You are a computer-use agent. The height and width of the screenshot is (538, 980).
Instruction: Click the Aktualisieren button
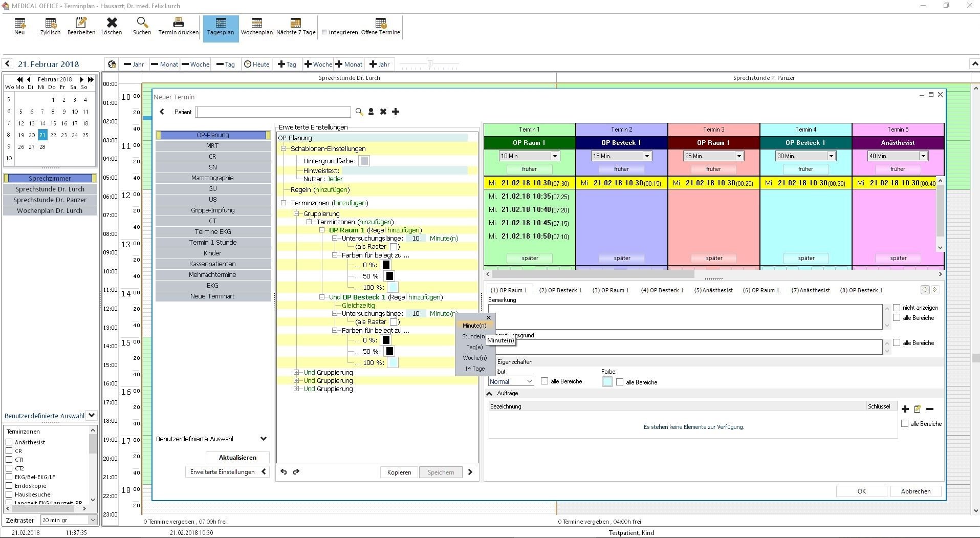click(236, 457)
